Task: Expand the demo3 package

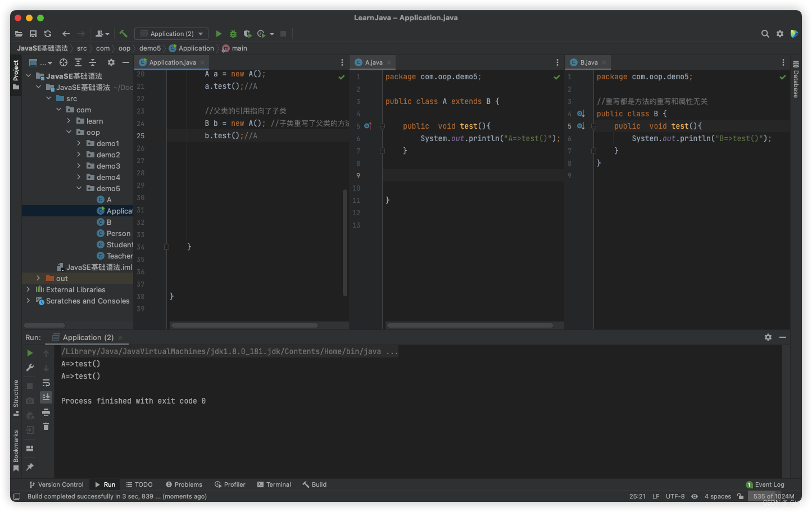Action: (x=79, y=166)
